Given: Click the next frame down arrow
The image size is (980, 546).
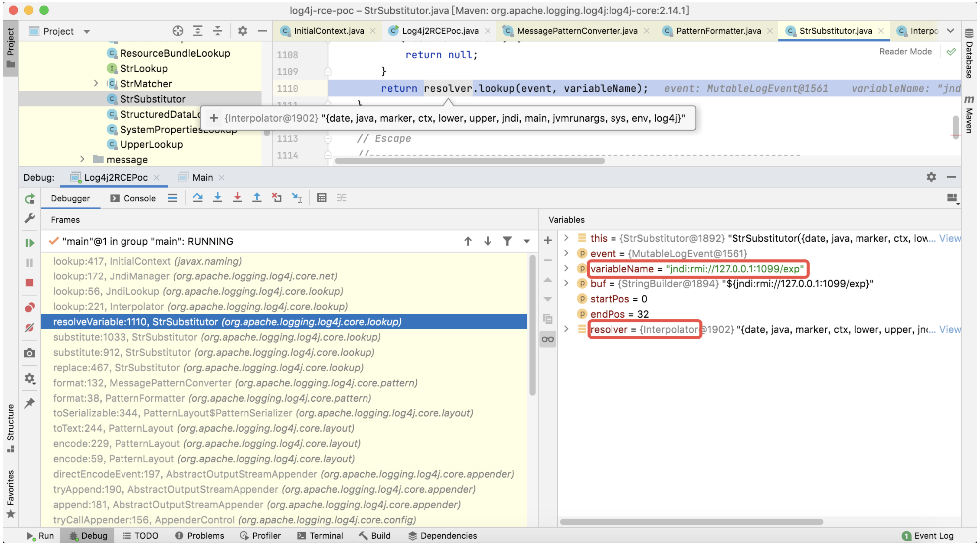Looking at the screenshot, I should pos(488,241).
